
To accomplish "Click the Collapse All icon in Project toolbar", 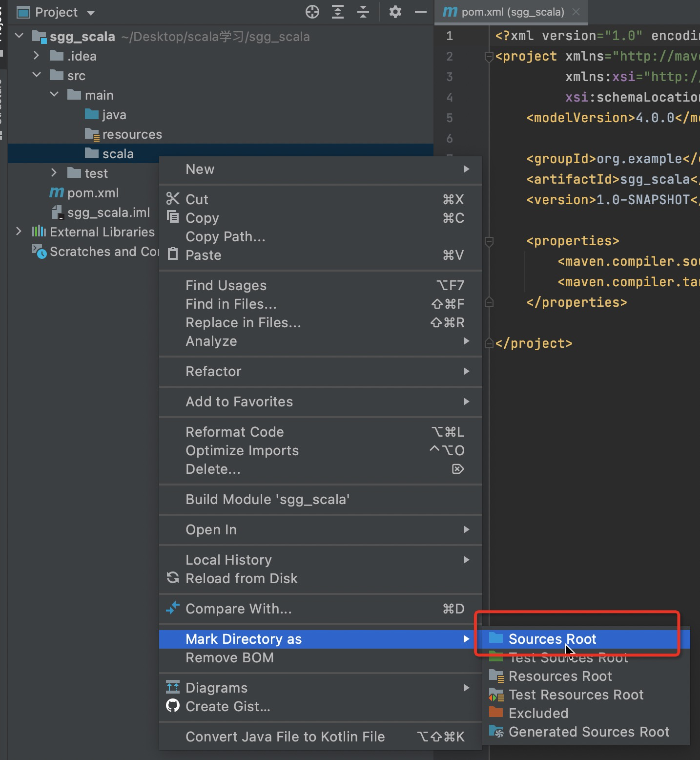I will [x=363, y=12].
